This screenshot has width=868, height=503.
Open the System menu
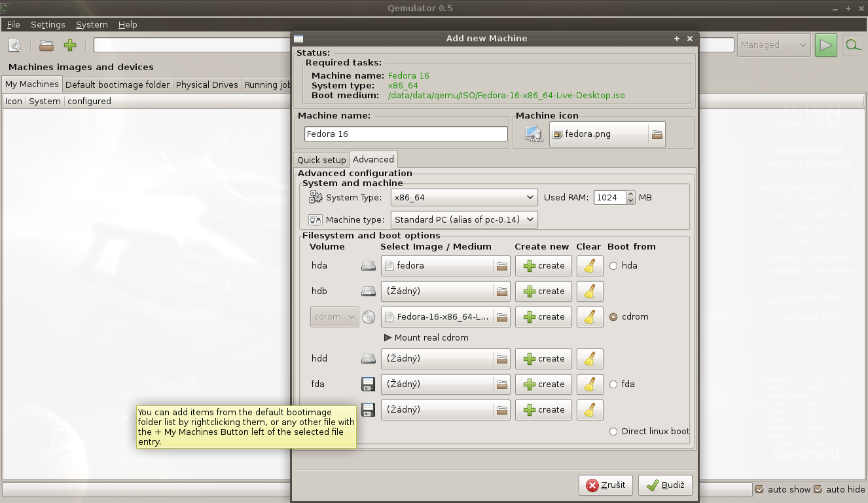[x=92, y=25]
